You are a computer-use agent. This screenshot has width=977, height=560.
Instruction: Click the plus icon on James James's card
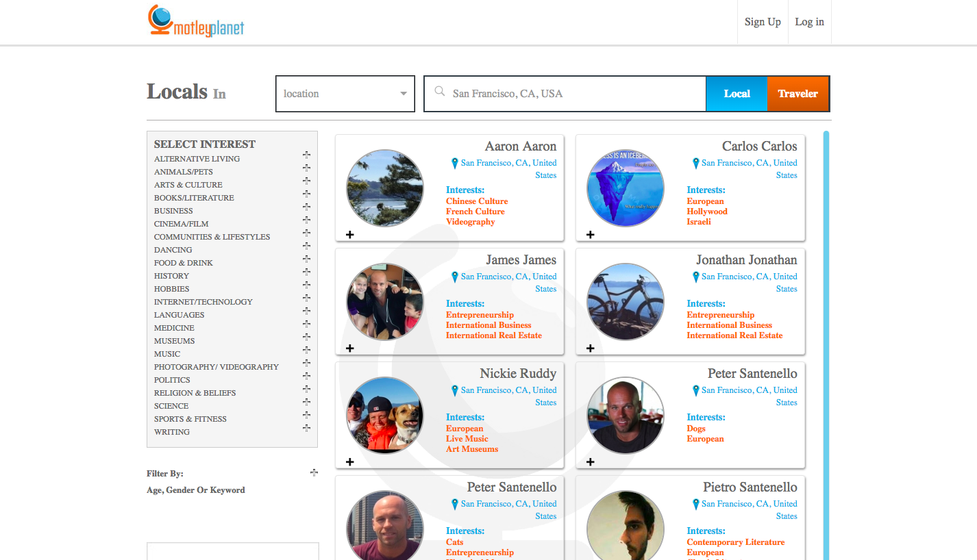pyautogui.click(x=350, y=348)
